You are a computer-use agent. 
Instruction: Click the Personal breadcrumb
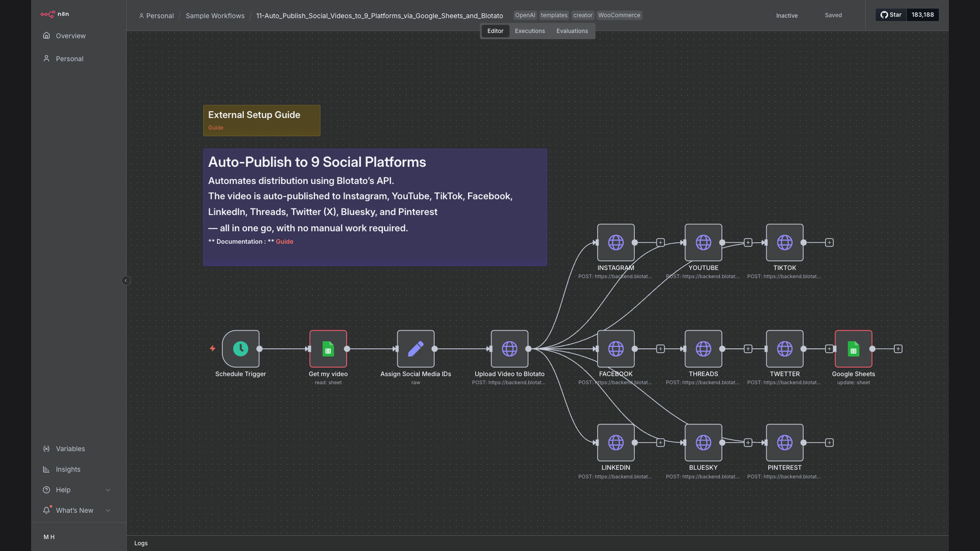(156, 16)
